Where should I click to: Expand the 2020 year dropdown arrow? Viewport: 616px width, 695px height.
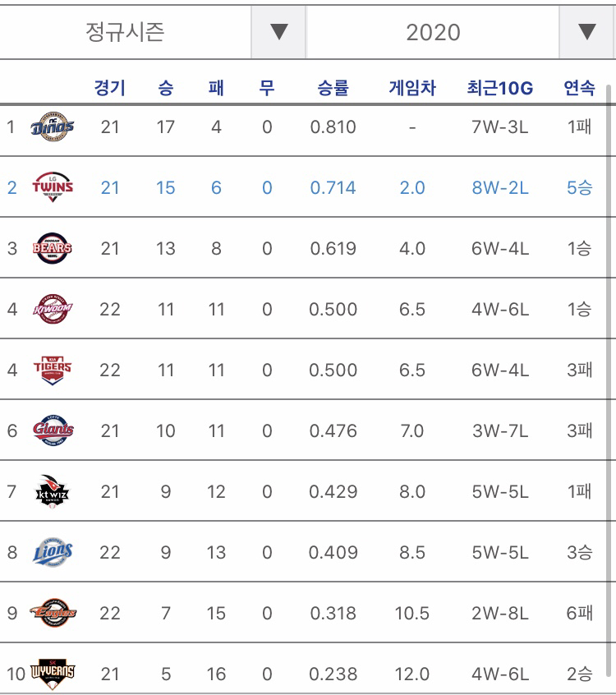coord(586,32)
